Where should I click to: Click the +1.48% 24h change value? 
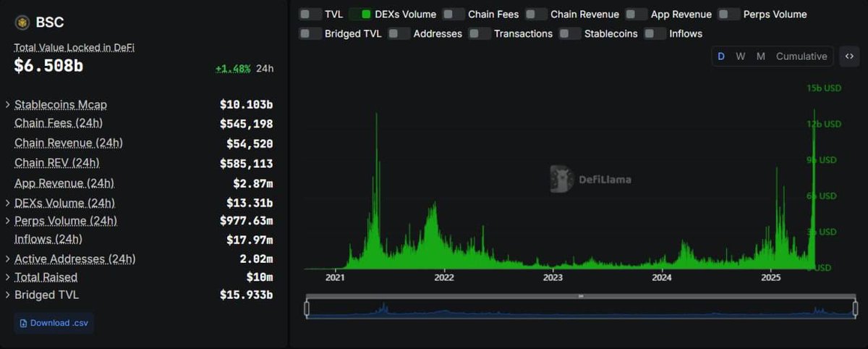pos(233,69)
